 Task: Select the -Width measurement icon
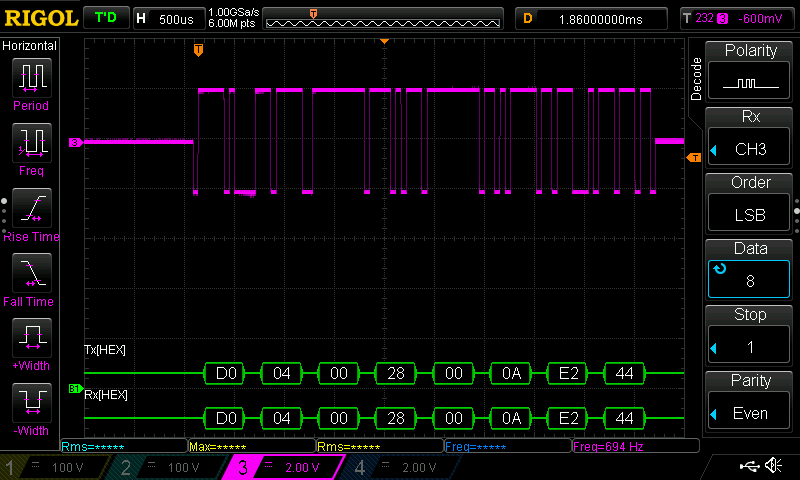[30, 402]
